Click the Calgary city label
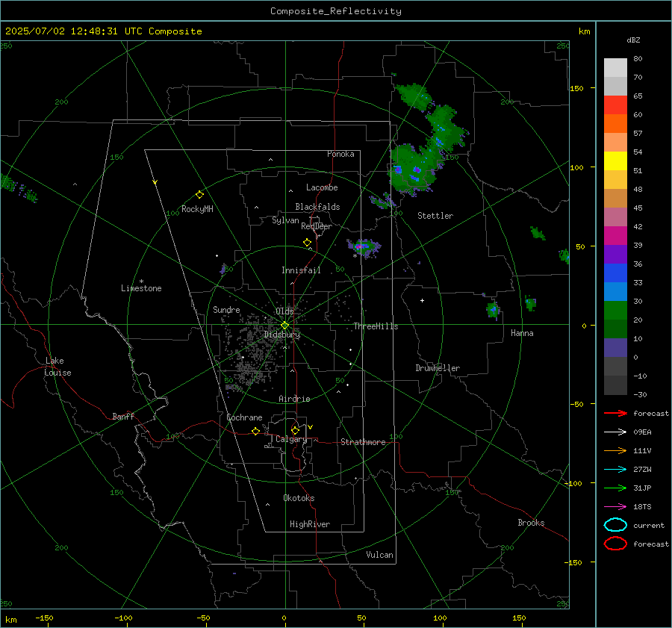 click(291, 439)
